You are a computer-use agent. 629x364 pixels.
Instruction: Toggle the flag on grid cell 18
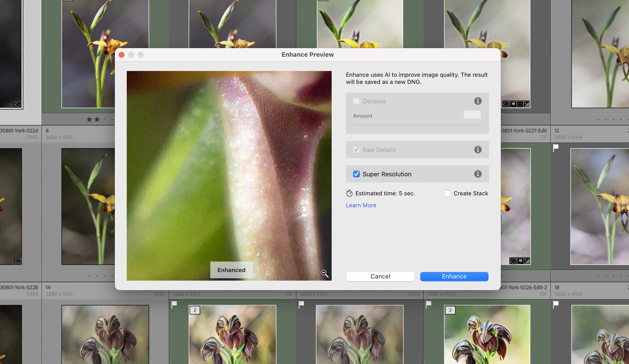pyautogui.click(x=556, y=304)
